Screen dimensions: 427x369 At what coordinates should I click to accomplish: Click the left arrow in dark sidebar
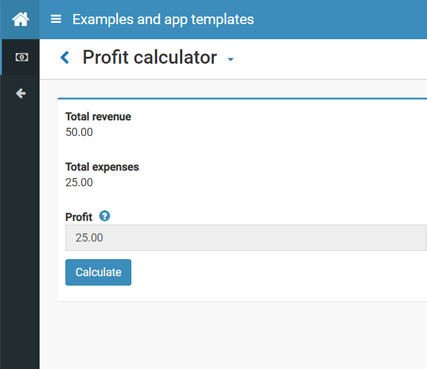[x=21, y=93]
